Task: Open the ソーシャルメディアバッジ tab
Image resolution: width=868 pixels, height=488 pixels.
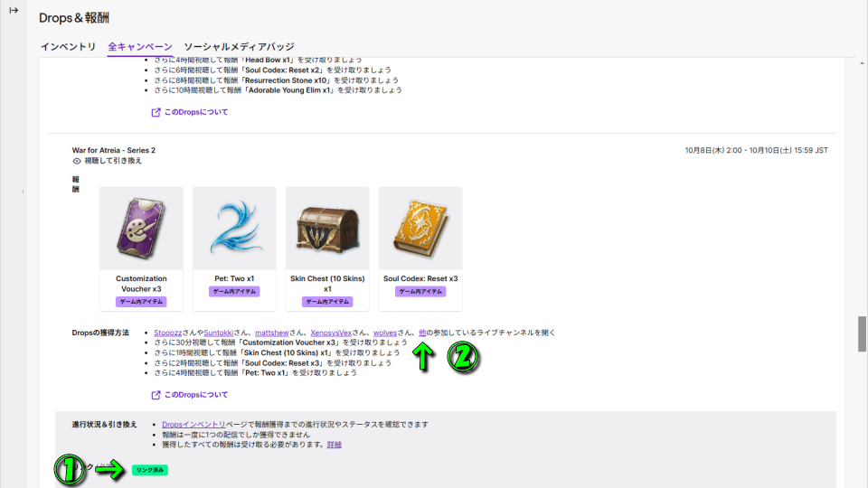Action: point(239,46)
